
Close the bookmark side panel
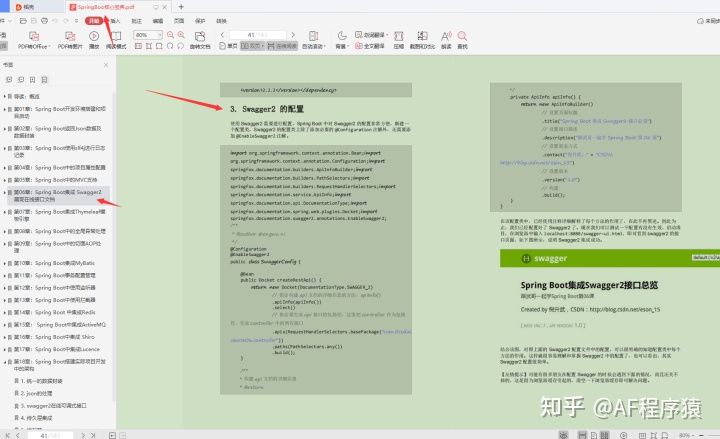click(106, 65)
